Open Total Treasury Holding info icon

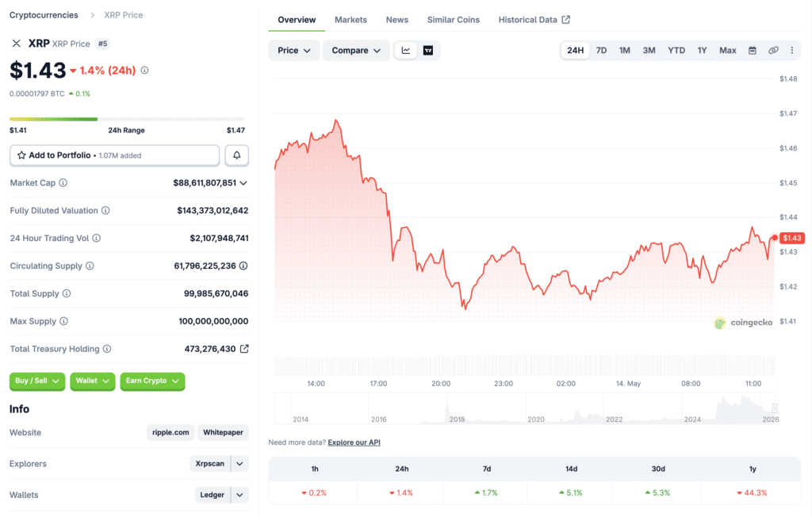tap(107, 349)
